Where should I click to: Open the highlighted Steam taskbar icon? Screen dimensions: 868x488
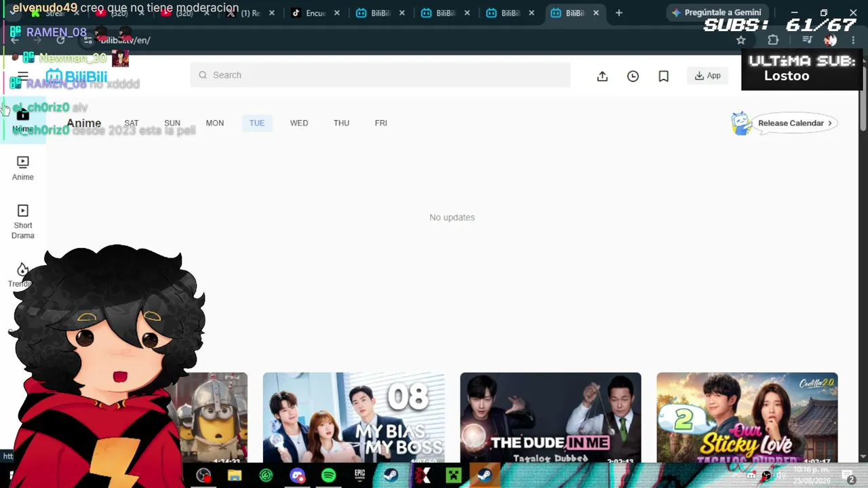[484, 476]
